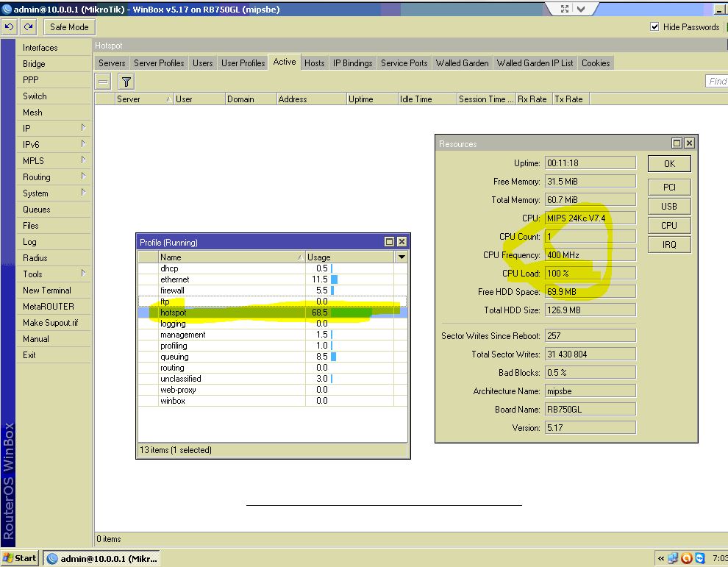This screenshot has height=567, width=728.
Task: Click the IRQ button in Resources
Action: [x=668, y=245]
